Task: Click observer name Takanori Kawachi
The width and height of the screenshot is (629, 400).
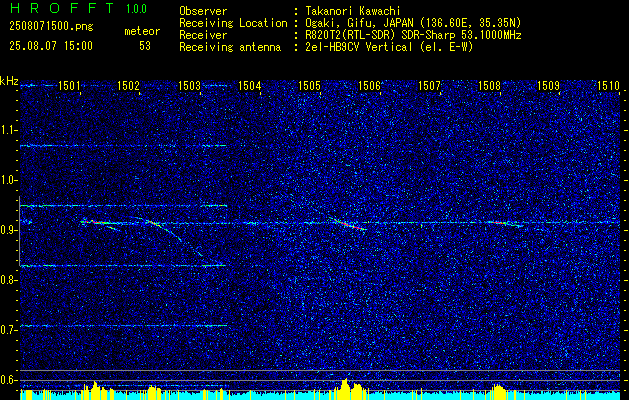Action: [x=353, y=11]
